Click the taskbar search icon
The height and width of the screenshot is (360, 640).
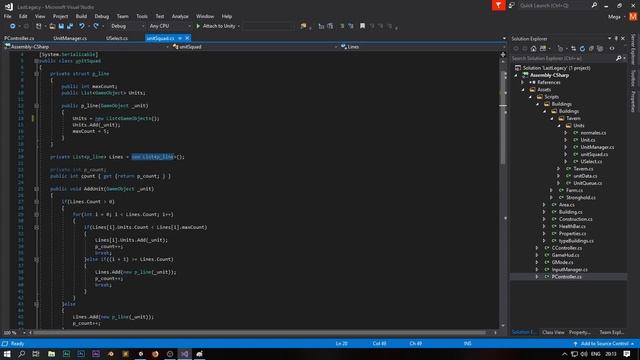[22, 354]
